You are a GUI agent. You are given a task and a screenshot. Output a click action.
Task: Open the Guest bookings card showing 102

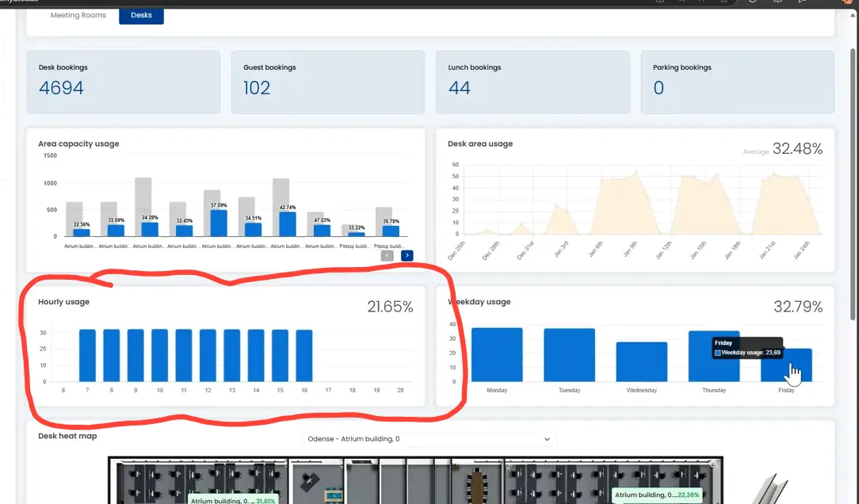click(x=328, y=82)
